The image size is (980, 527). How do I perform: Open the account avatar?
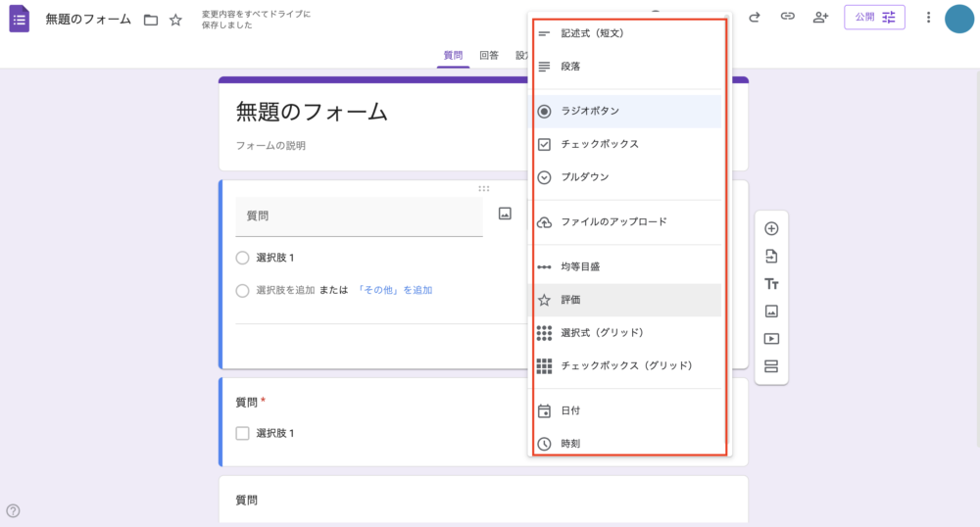959,18
